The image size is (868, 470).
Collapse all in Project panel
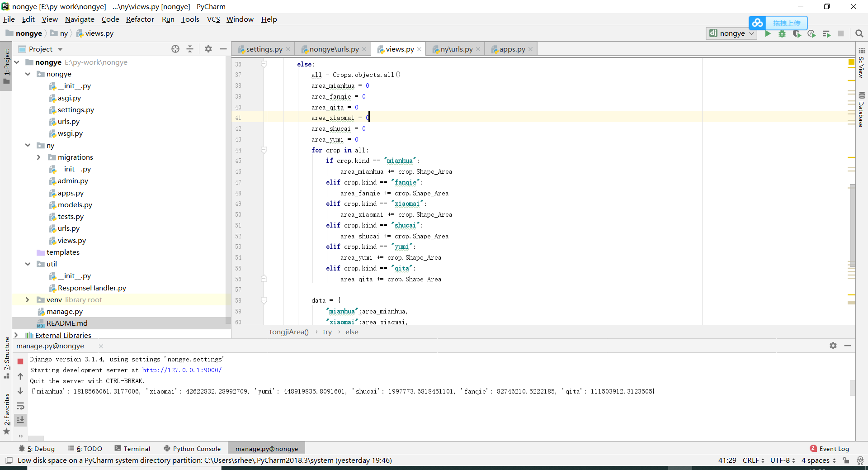click(x=190, y=49)
